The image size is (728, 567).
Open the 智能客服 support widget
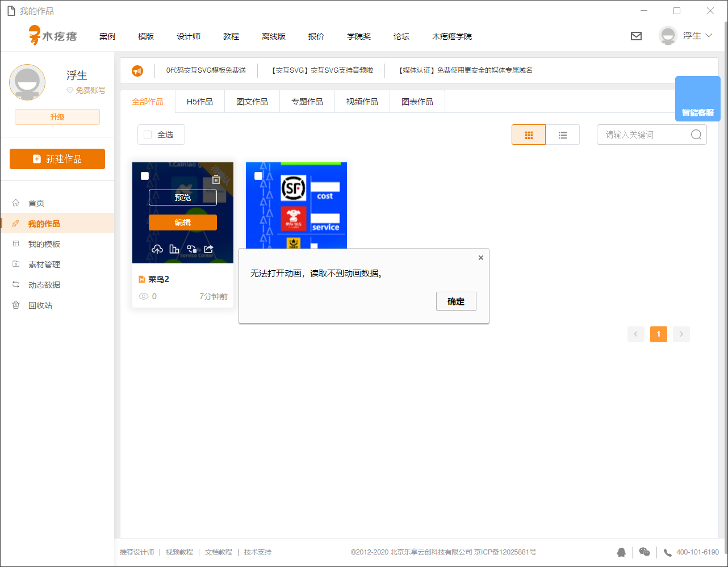[x=698, y=99]
